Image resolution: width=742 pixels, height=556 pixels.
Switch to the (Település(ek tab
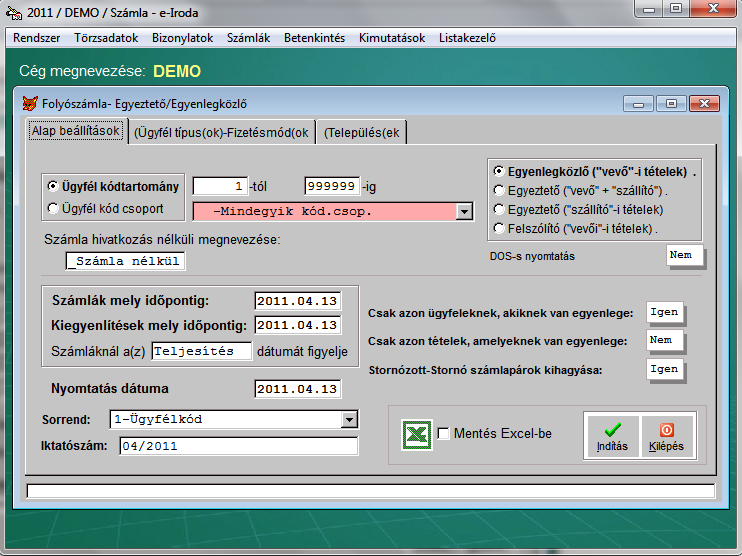(362, 132)
